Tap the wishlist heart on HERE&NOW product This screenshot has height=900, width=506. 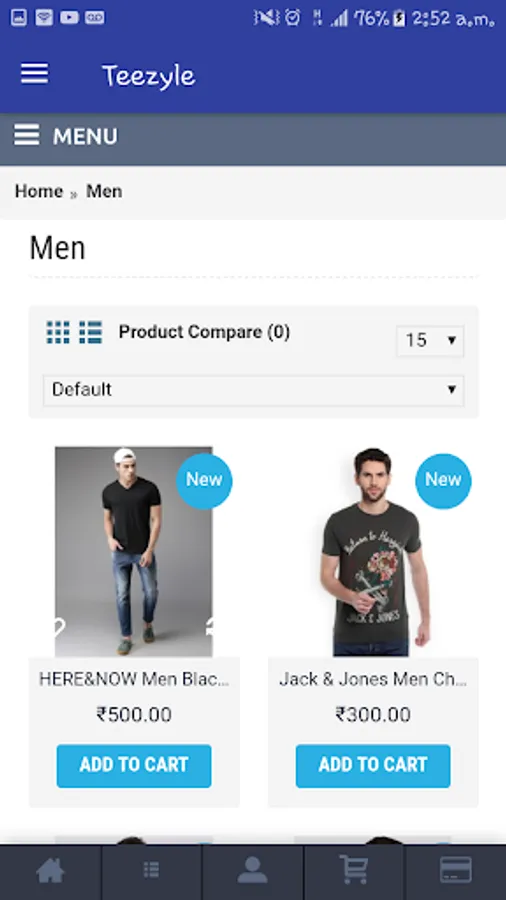tap(59, 627)
